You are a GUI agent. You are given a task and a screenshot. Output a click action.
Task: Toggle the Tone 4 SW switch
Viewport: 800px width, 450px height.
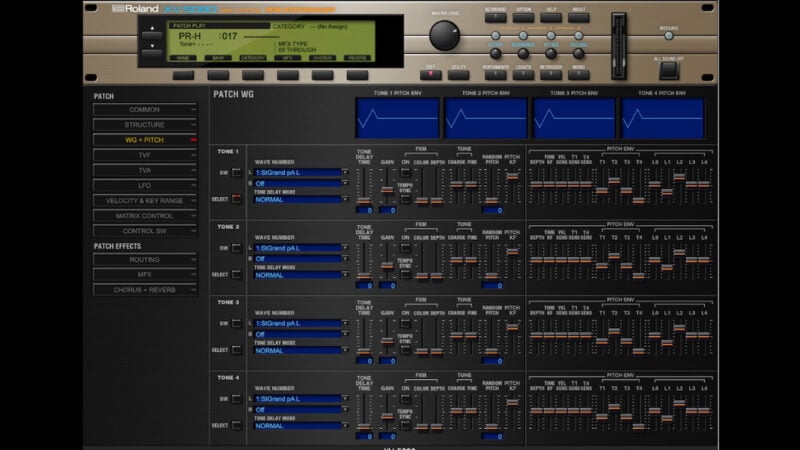236,399
